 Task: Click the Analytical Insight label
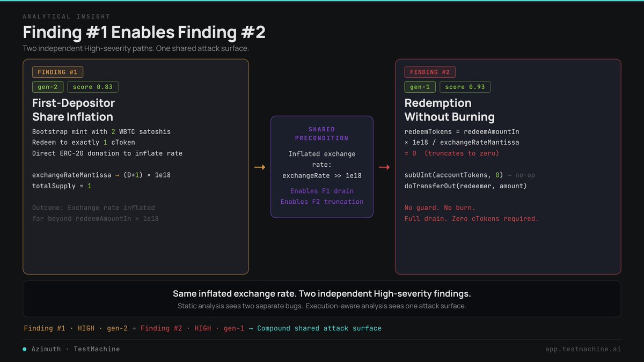[x=67, y=17]
